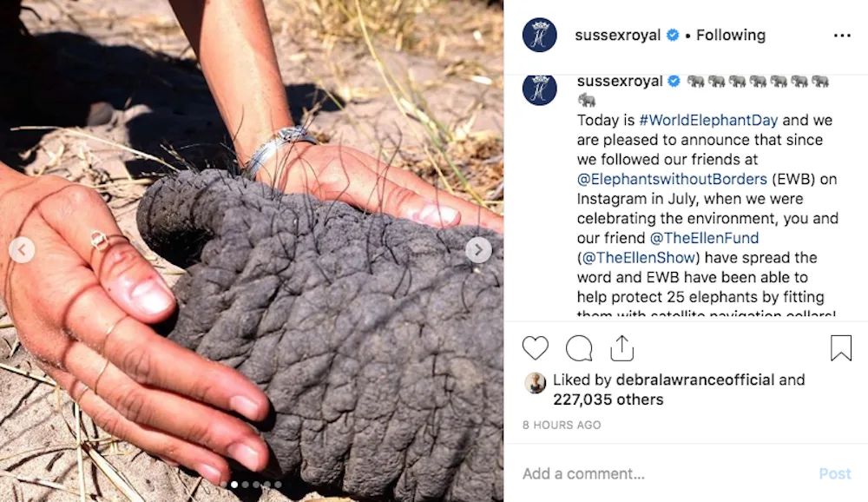Click the sussexroyal avatar beside the caption

click(x=540, y=89)
